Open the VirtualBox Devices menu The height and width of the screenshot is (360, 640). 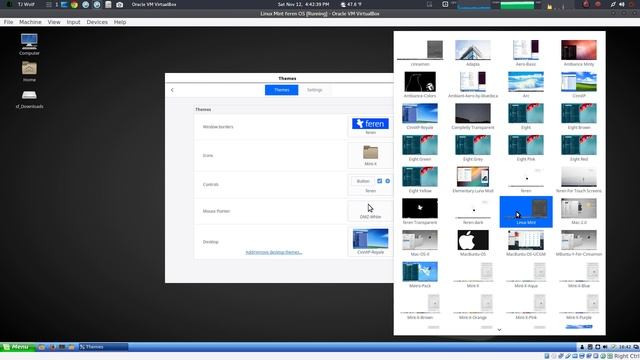click(97, 22)
